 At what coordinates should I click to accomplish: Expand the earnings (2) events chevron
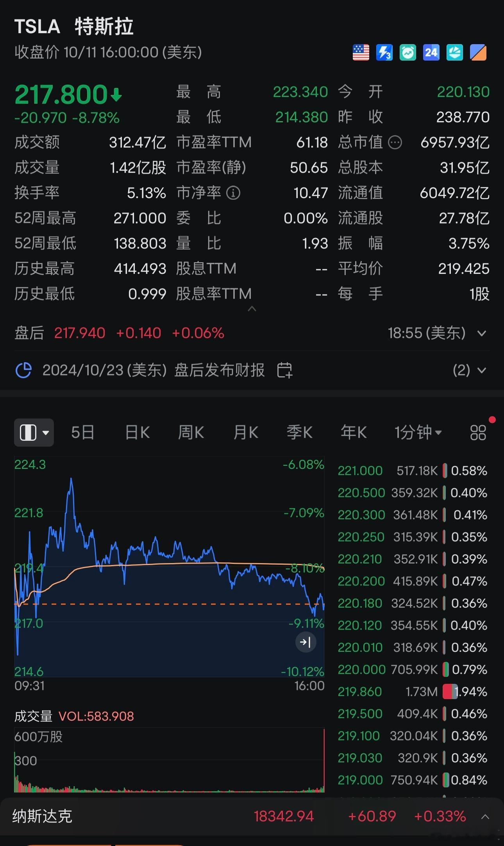point(482,370)
